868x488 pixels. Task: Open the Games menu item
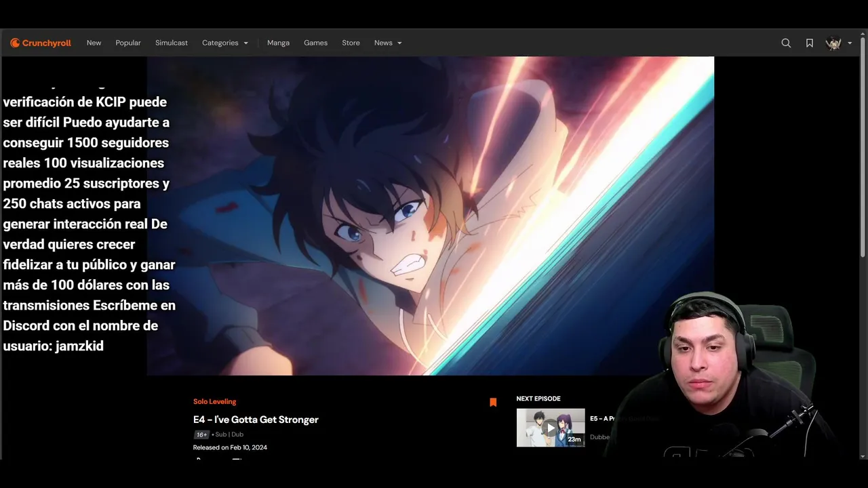pyautogui.click(x=315, y=43)
